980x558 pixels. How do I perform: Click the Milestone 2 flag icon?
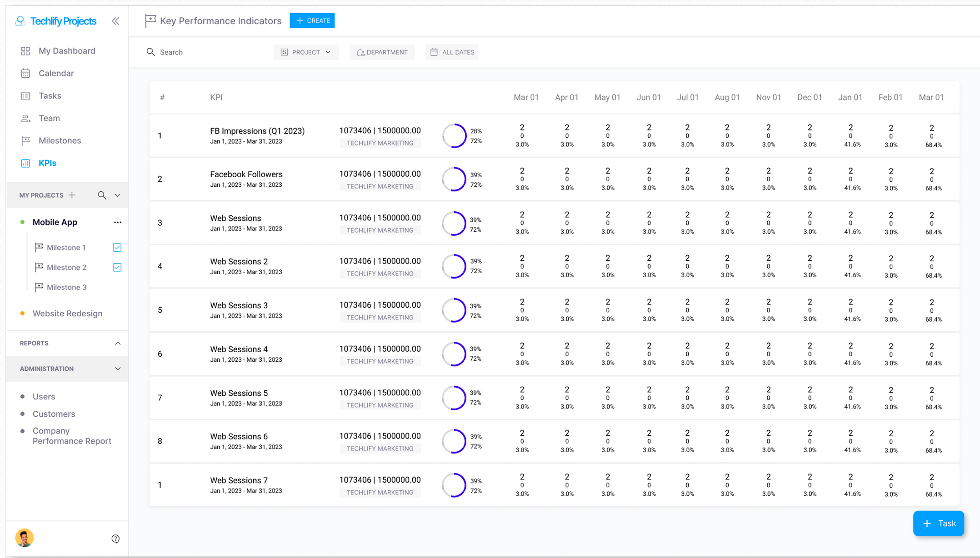[39, 267]
